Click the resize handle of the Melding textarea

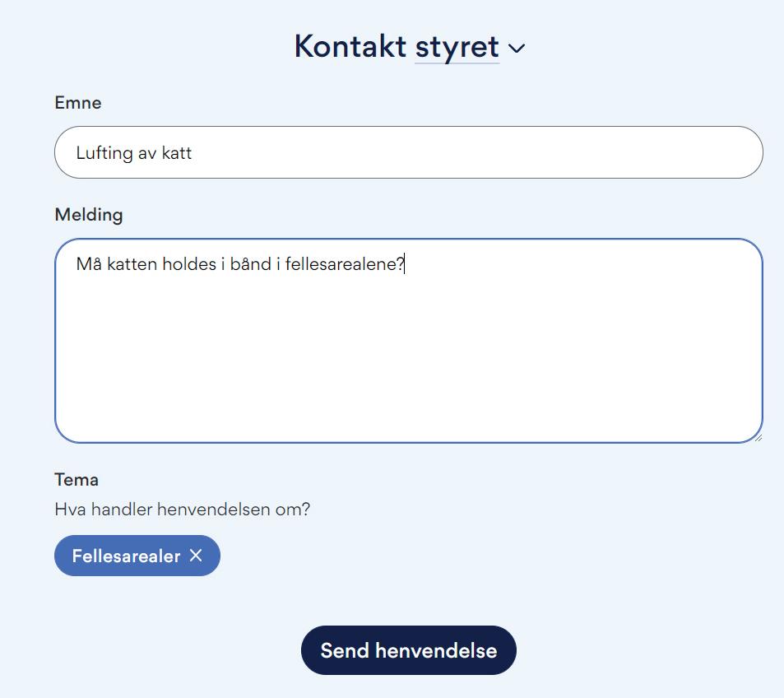757,437
